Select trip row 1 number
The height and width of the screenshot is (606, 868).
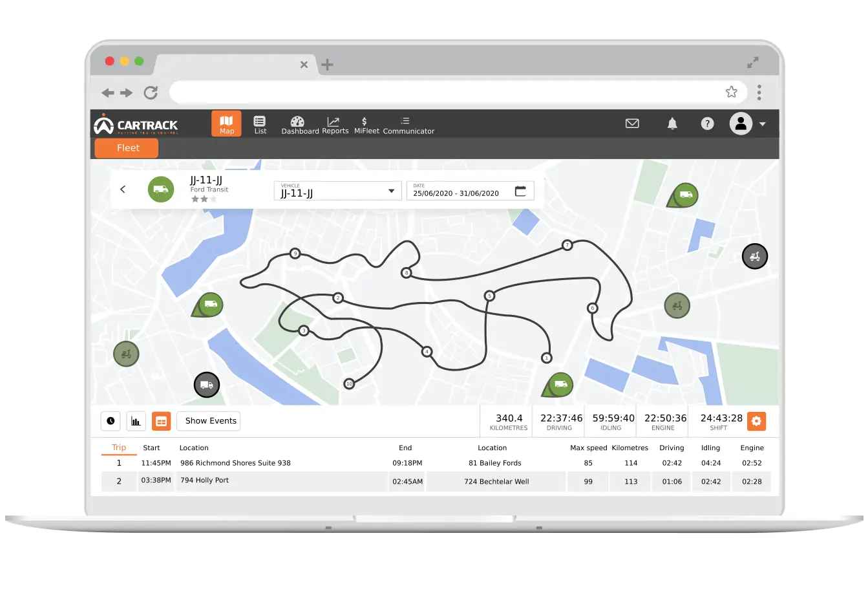pos(119,463)
